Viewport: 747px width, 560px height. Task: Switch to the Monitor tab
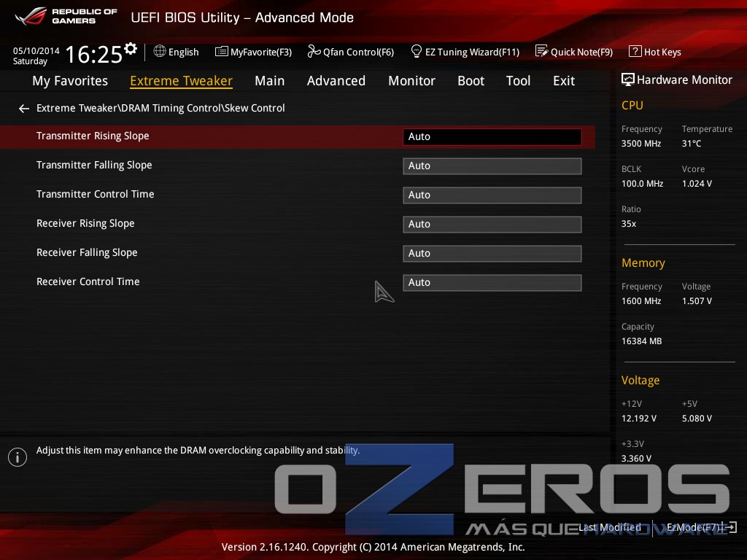point(411,81)
